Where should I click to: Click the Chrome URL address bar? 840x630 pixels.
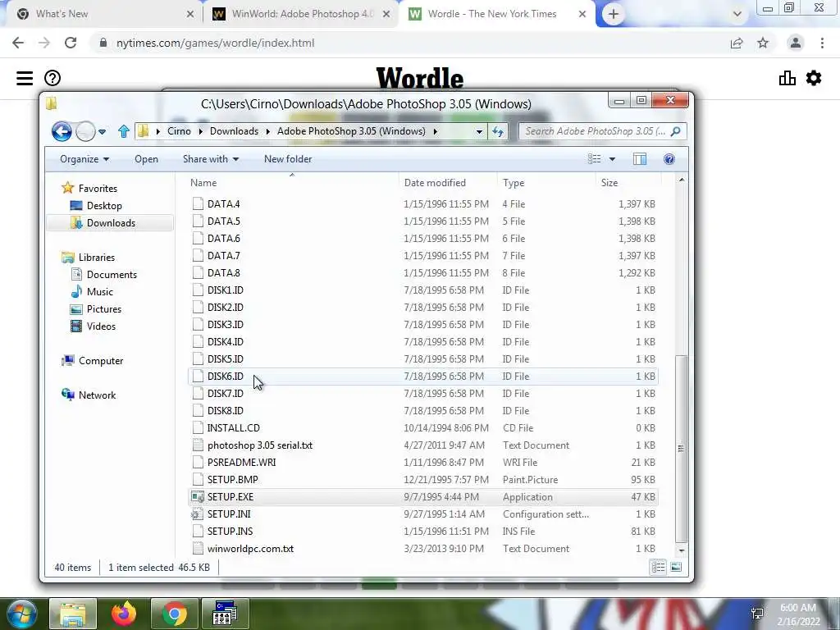click(x=413, y=43)
